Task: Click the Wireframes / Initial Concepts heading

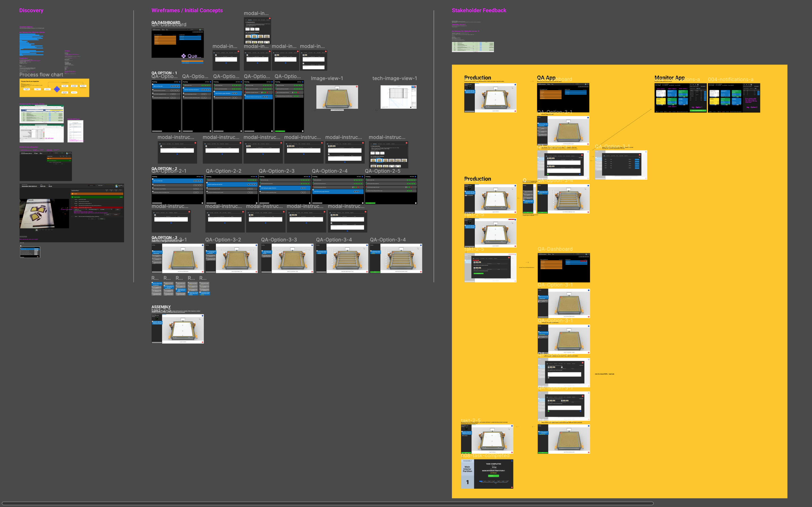Action: click(187, 10)
